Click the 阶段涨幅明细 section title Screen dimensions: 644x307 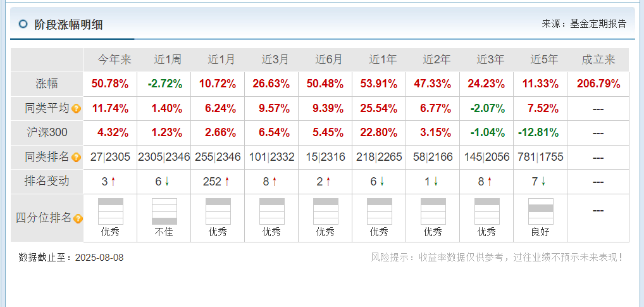69,25
